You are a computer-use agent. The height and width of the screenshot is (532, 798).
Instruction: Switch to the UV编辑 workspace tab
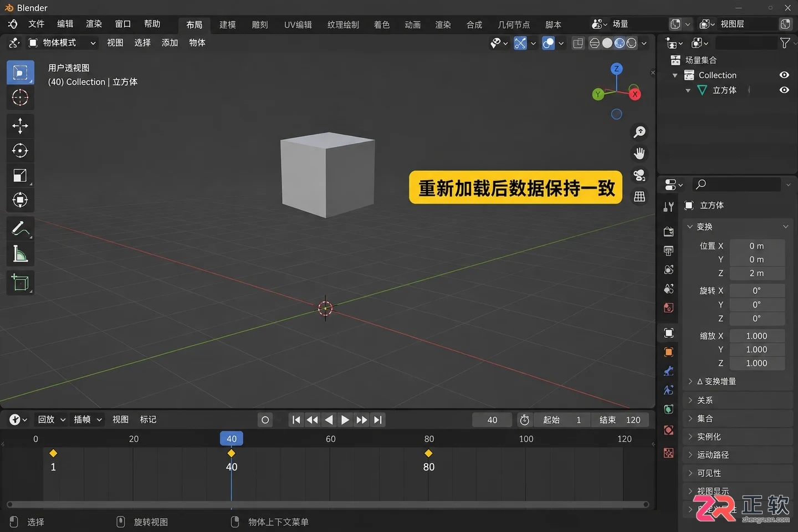pyautogui.click(x=298, y=25)
